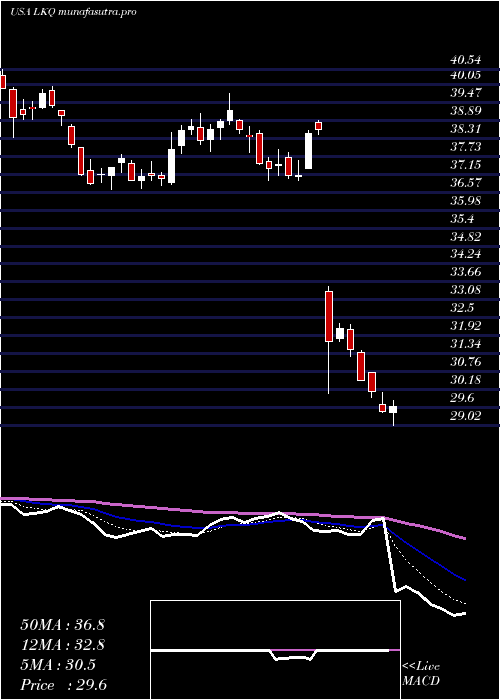Select the 30.76 price axis label
500x700 pixels.
pos(466,362)
